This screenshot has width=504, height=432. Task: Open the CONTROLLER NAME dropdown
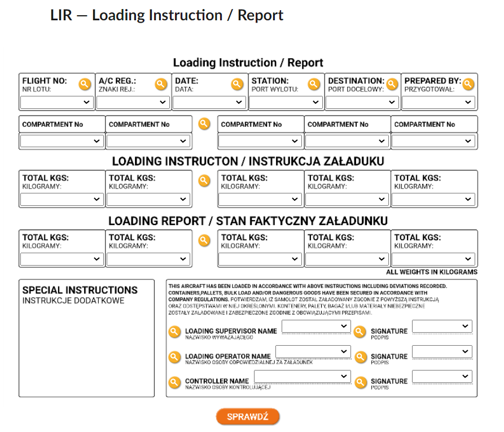click(302, 376)
